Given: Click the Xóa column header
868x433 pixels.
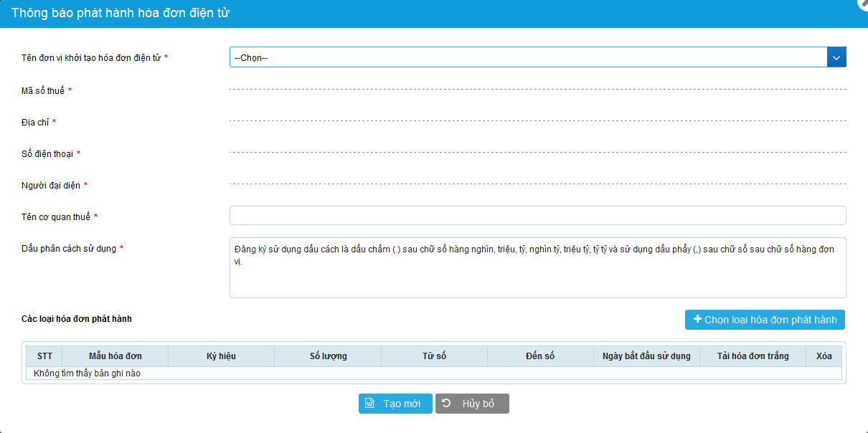Looking at the screenshot, I should 824,356.
